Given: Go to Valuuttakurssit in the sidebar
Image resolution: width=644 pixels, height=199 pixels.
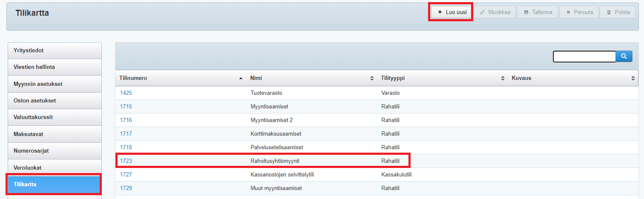Looking at the screenshot, I should tap(55, 117).
